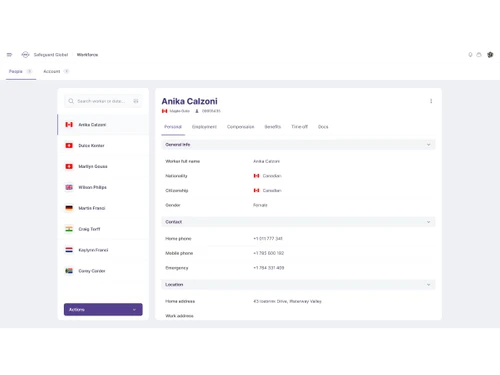This screenshot has width=500, height=375.
Task: Open the filter icon in search box
Action: point(136,101)
